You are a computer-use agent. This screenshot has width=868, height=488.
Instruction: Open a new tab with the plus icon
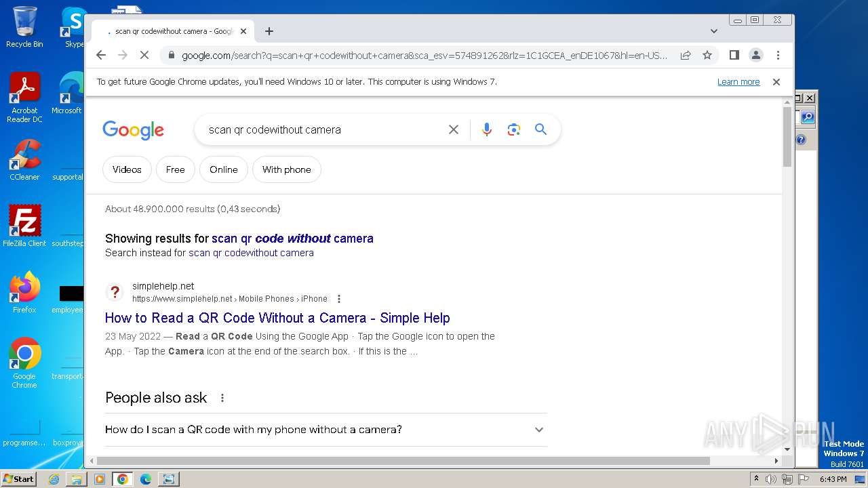269,31
